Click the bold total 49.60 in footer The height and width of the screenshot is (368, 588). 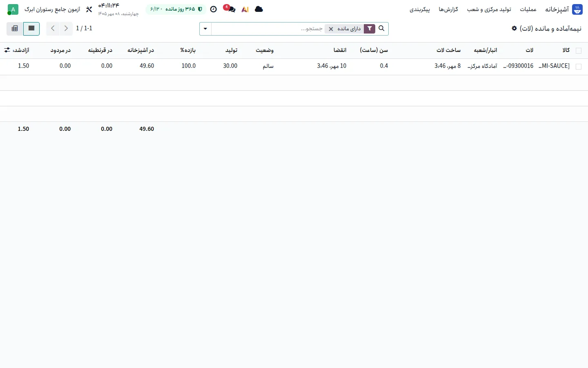[147, 129]
